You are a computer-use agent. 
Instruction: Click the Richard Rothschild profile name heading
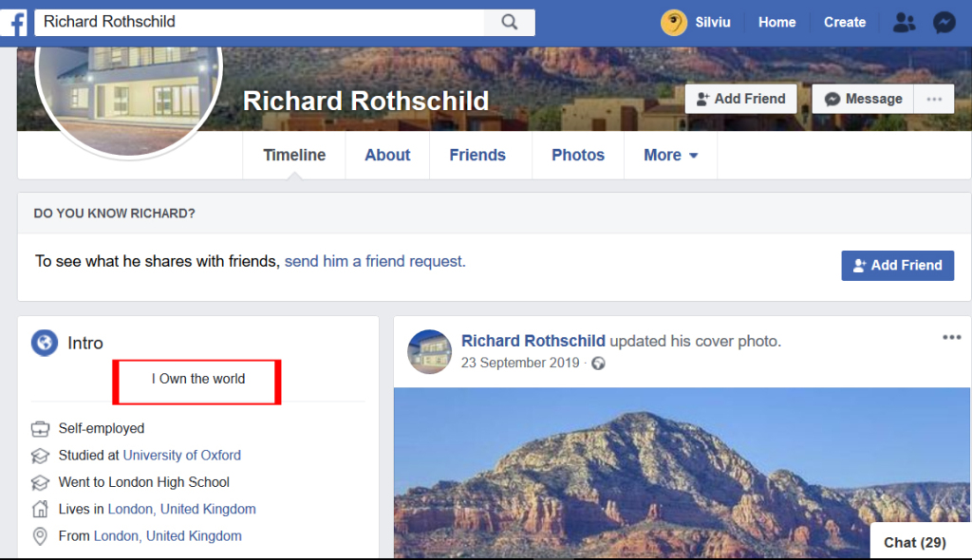tap(365, 102)
